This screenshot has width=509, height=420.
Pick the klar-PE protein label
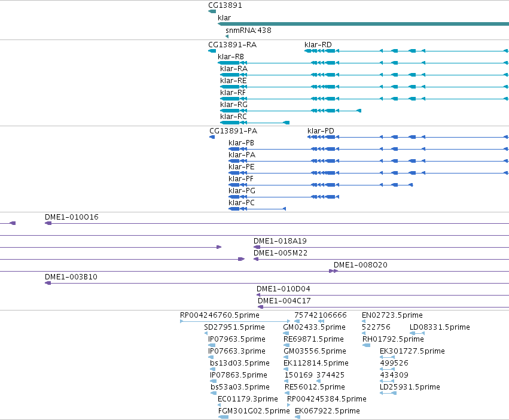click(242, 167)
